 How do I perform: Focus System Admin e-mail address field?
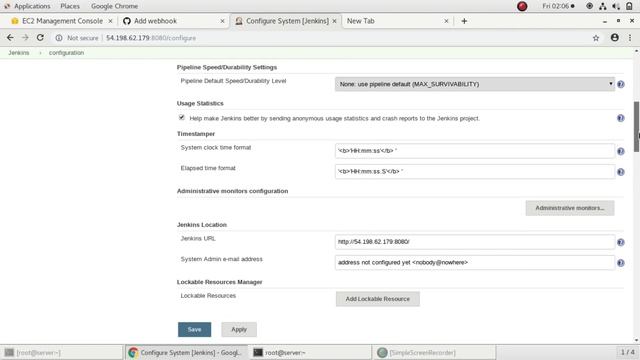(x=475, y=262)
